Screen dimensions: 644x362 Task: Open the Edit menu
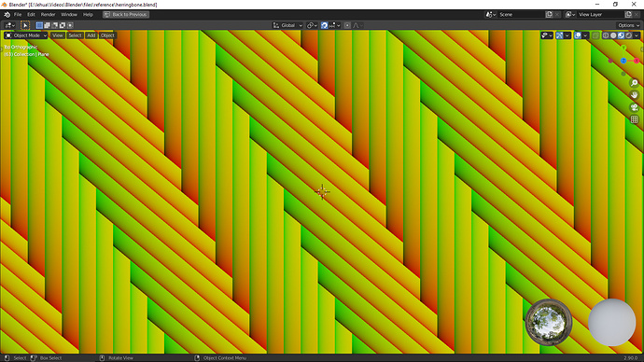31,14
